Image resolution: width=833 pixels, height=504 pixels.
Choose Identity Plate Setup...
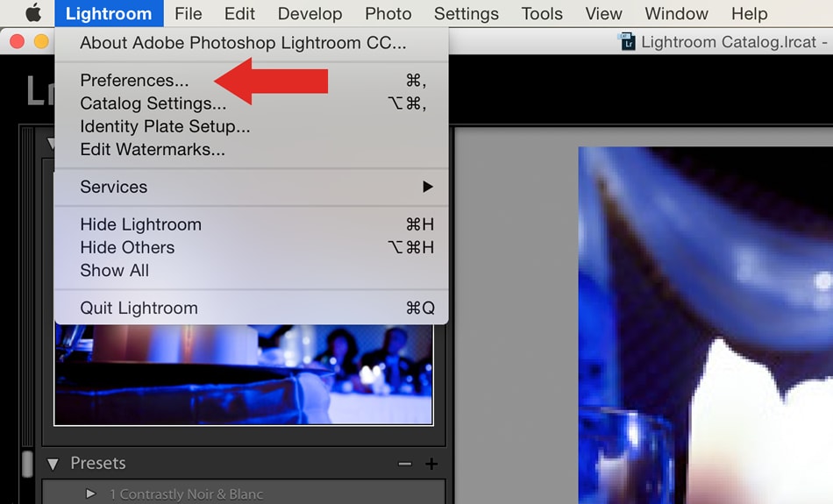pyautogui.click(x=252, y=126)
